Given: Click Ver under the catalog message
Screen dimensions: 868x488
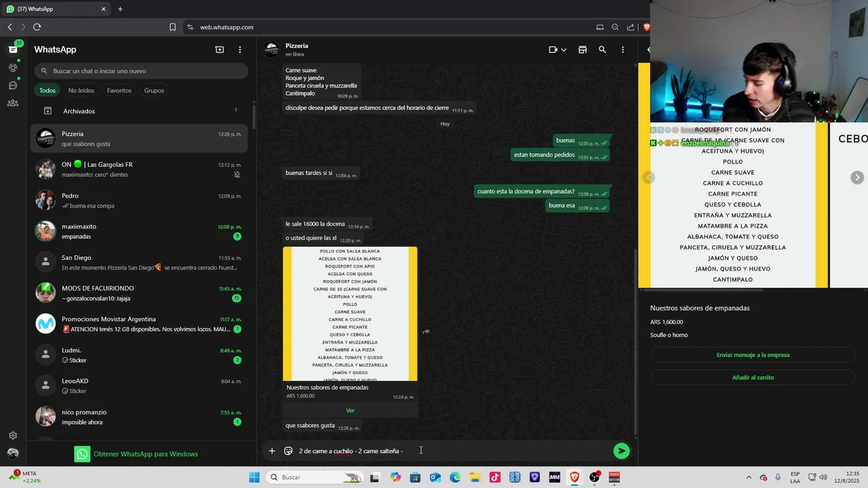Looking at the screenshot, I should [x=350, y=411].
